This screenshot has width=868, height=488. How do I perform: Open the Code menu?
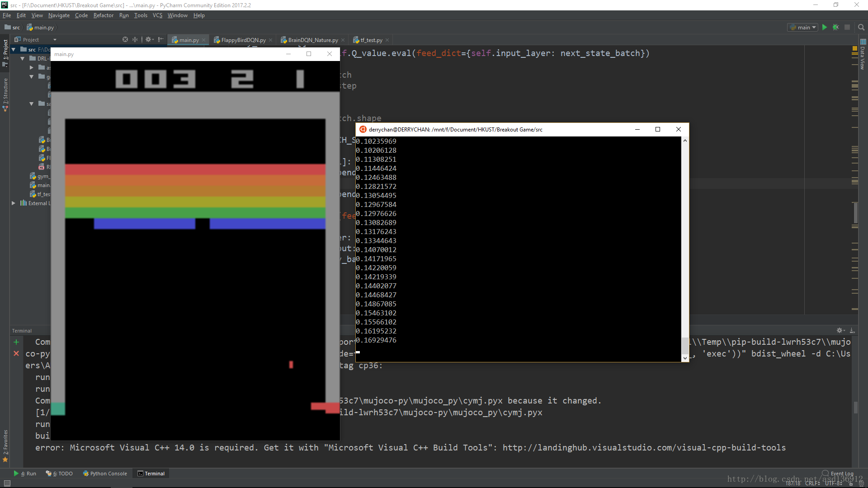pyautogui.click(x=81, y=15)
